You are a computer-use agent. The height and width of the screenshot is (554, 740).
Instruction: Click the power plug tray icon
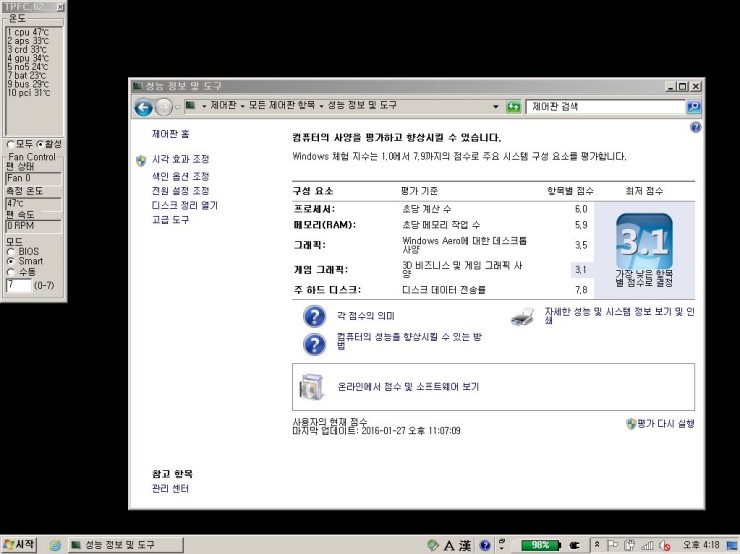629,545
